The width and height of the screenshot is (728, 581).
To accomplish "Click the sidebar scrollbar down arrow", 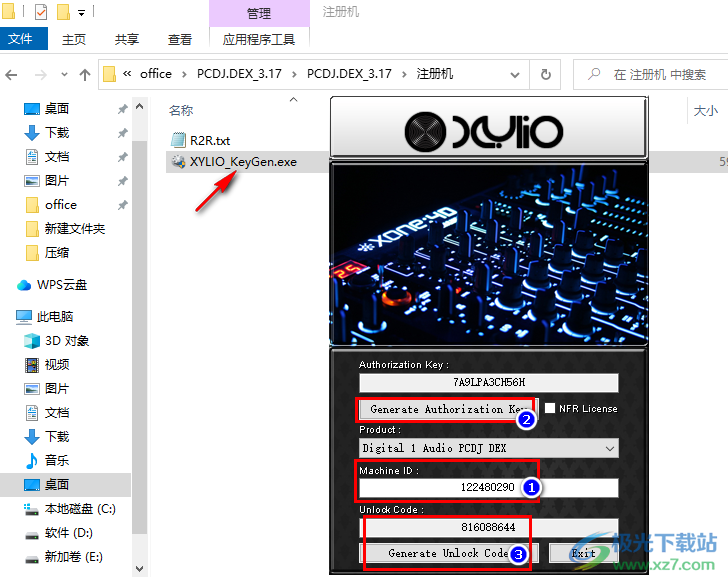I will [139, 568].
